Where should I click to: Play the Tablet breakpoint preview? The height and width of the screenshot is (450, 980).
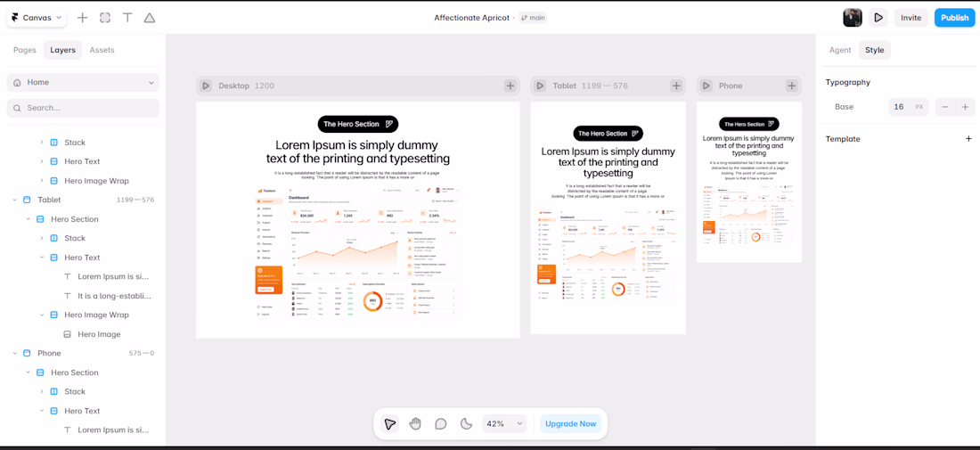coord(540,86)
